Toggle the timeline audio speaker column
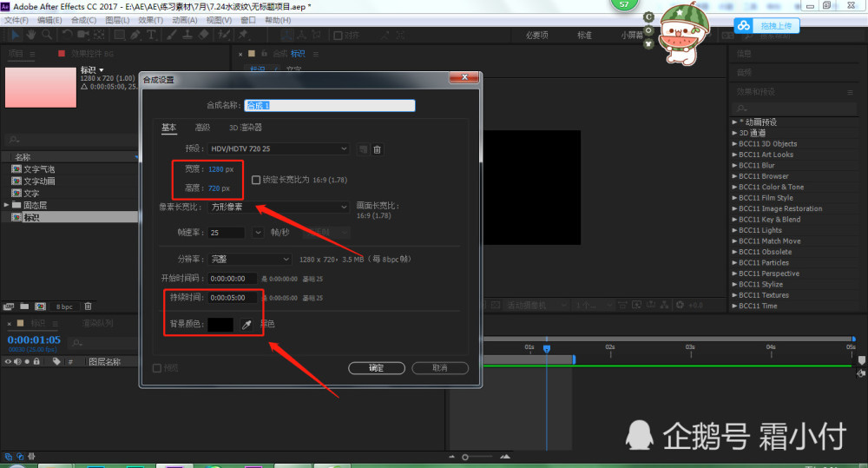Viewport: 868px width, 468px height. point(17,362)
